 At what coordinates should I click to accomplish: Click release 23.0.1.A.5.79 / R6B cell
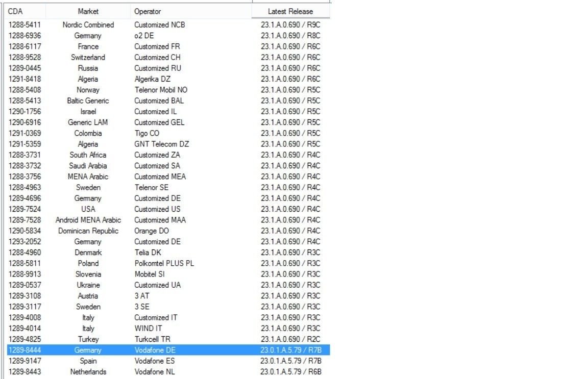290,372
